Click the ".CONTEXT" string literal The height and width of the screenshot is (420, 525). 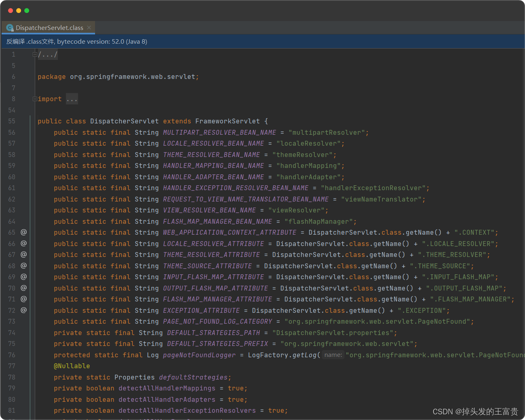474,233
